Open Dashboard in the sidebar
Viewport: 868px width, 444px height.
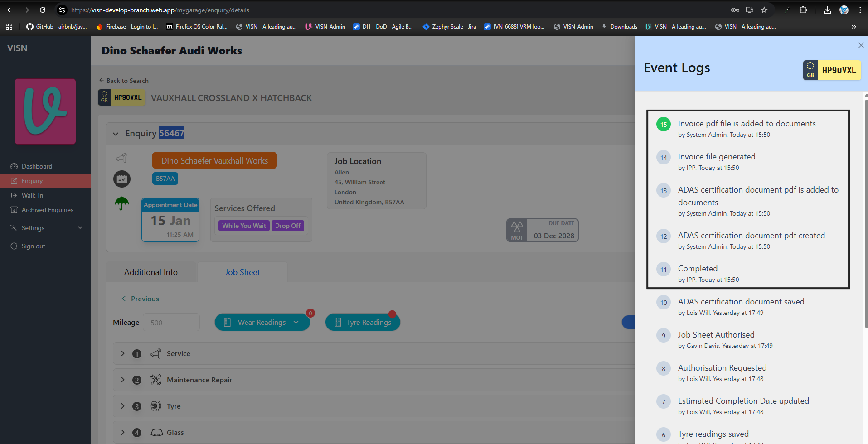point(37,166)
